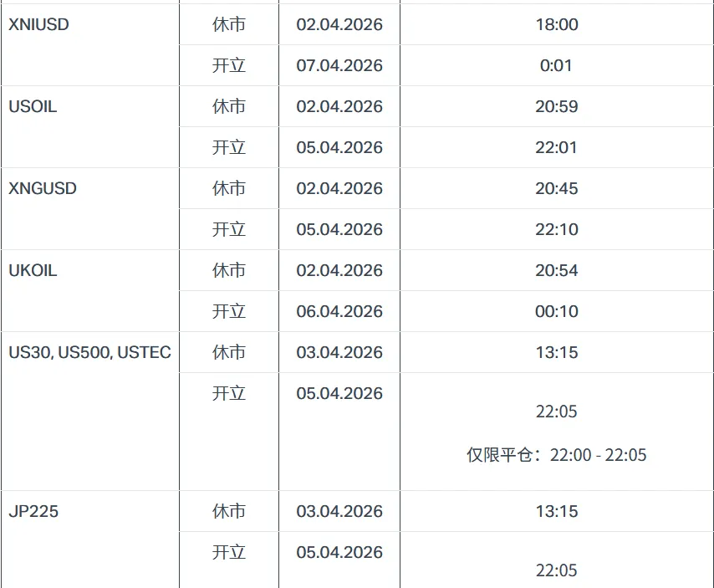Click the 20:54 time for UKOIL
Screen dimensions: 714x588
click(557, 270)
